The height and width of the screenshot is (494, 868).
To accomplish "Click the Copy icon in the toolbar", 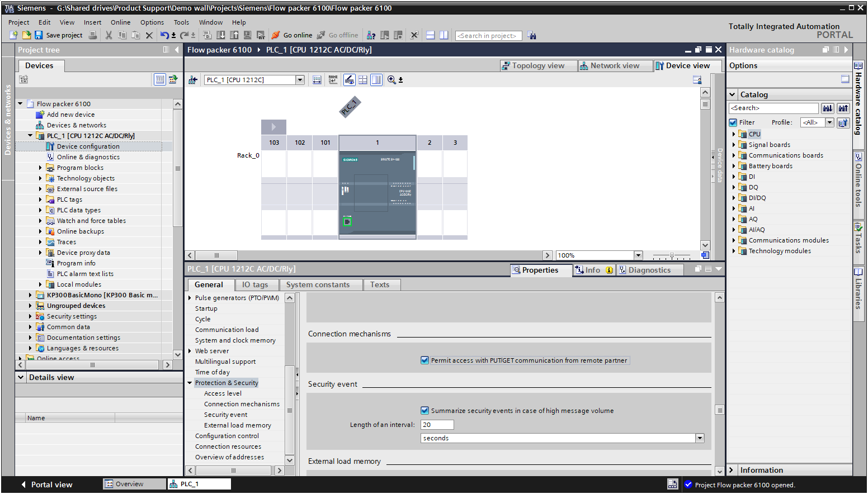I will tap(122, 35).
